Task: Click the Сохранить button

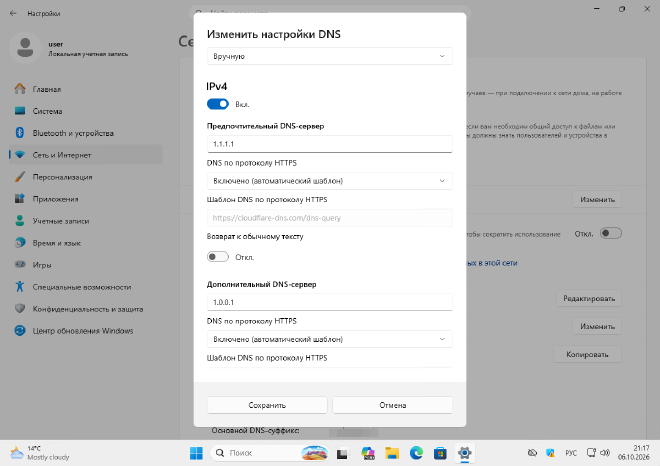Action: 267,405
